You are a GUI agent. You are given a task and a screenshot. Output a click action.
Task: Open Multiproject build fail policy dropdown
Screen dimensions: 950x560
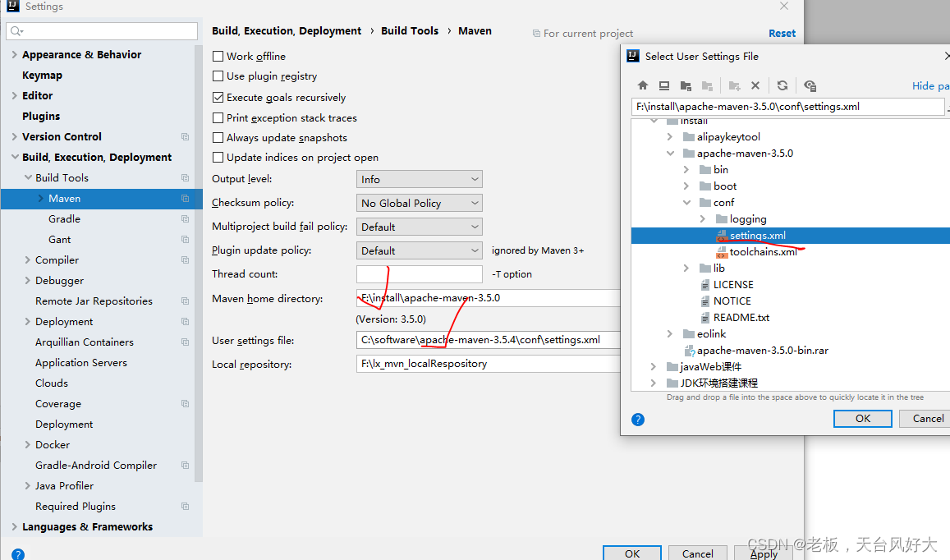pos(420,227)
